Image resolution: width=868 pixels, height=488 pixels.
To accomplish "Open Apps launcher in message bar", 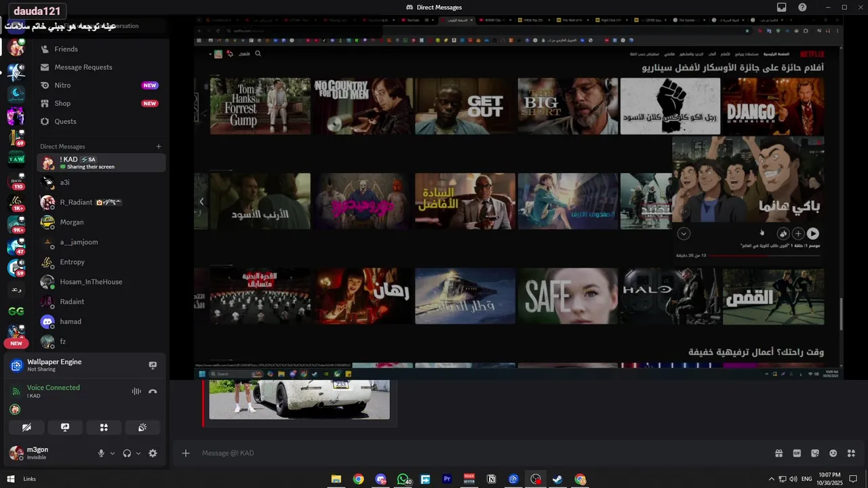I will click(x=852, y=453).
